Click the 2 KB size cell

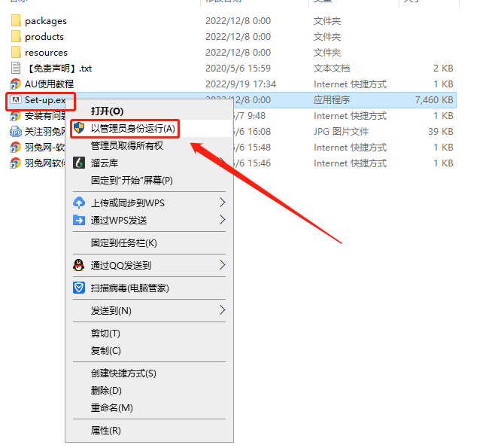click(443, 69)
